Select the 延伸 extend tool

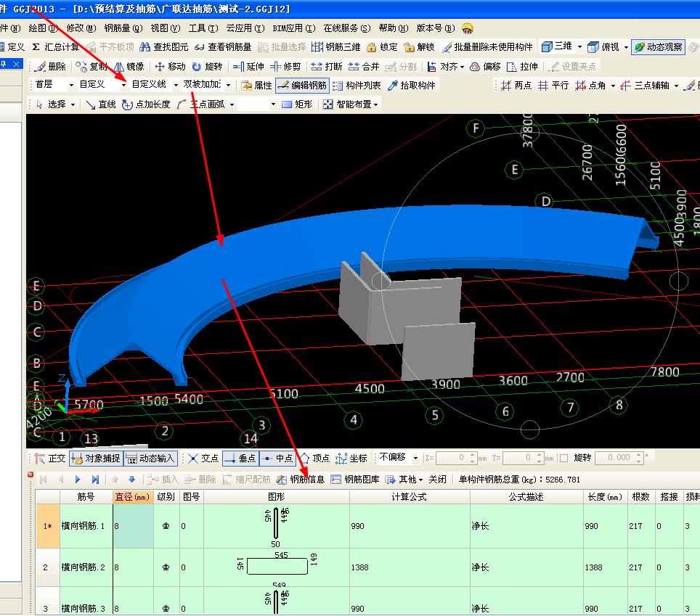[248, 67]
